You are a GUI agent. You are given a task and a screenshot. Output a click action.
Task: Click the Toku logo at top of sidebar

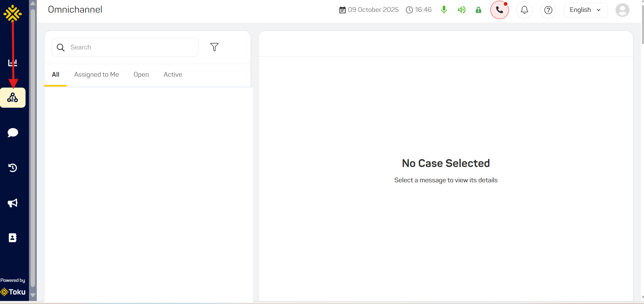[x=13, y=13]
